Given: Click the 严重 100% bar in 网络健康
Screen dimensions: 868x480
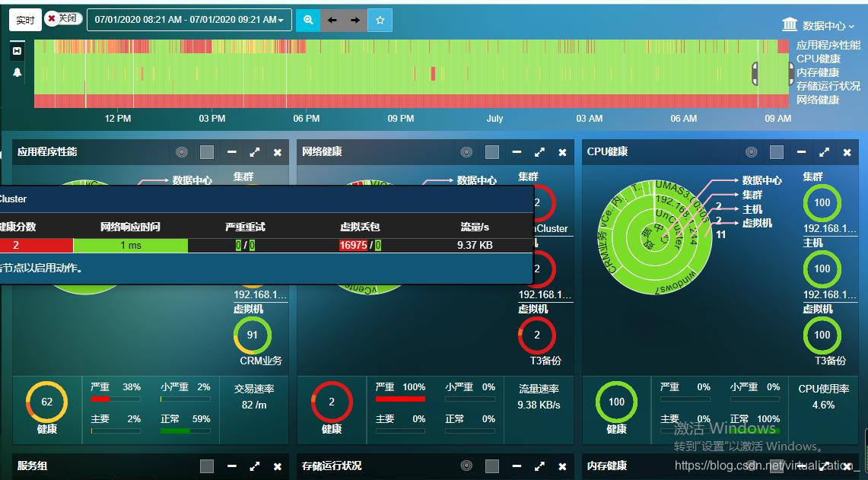Looking at the screenshot, I should 400,399.
